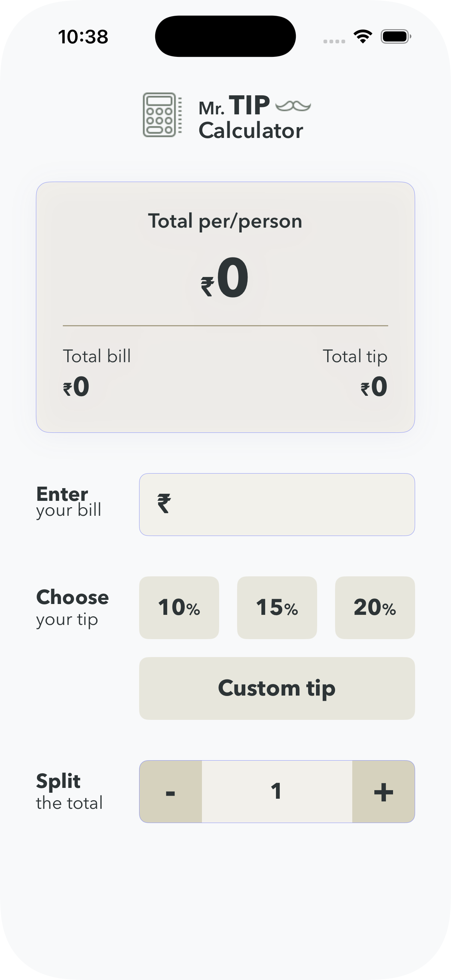451x980 pixels.
Task: Decrease the split count with minus
Action: [x=171, y=791]
